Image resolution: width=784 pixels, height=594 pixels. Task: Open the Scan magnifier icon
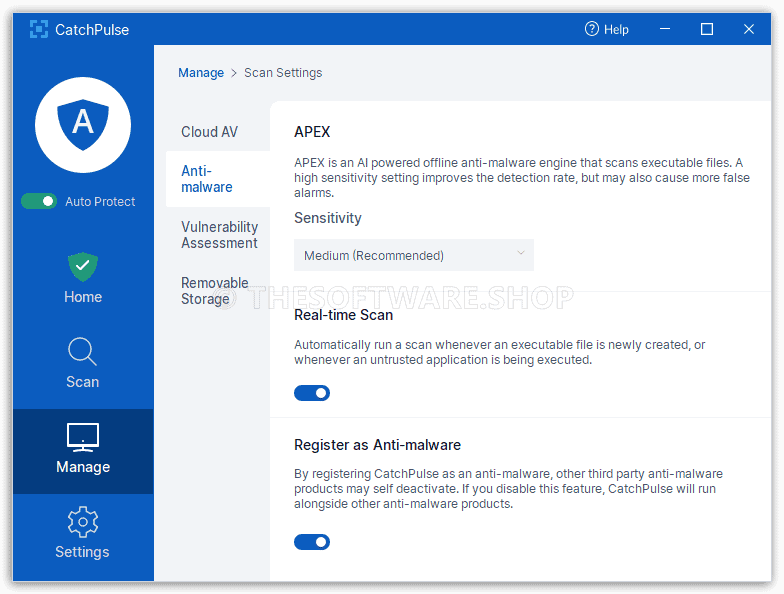tap(82, 352)
